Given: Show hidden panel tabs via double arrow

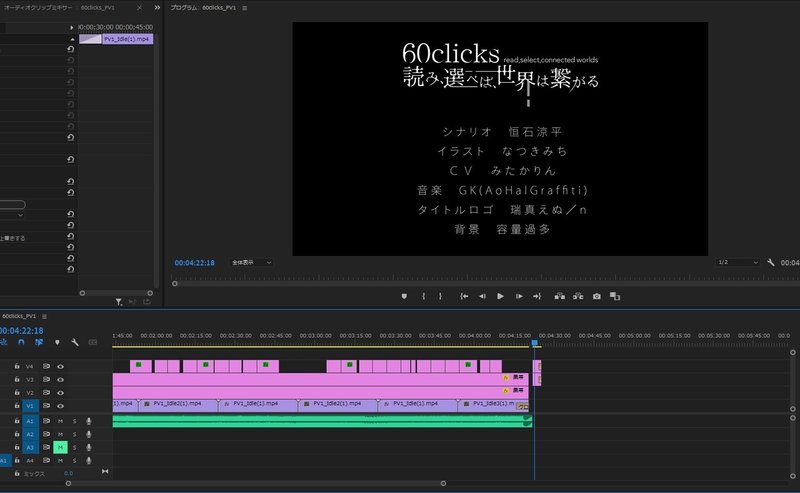Looking at the screenshot, I should (157, 8).
